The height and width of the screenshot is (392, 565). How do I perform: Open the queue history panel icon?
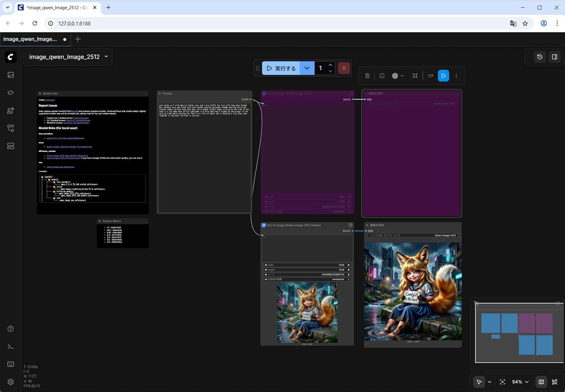coord(539,57)
